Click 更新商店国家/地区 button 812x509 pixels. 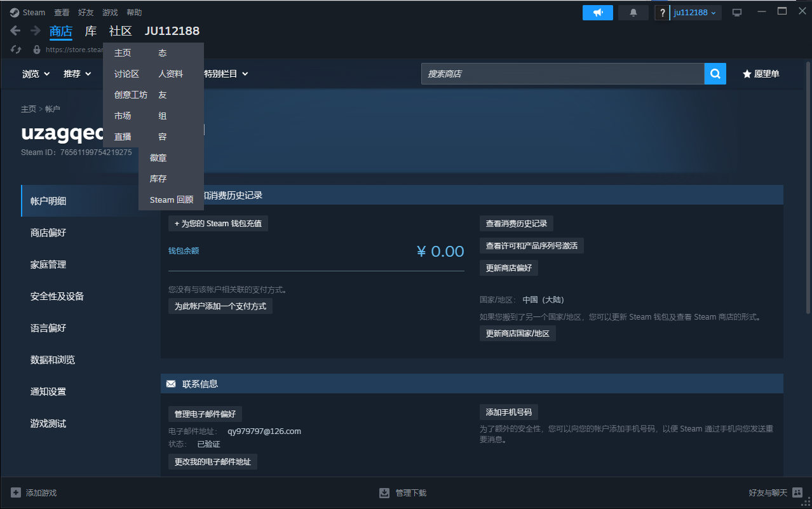(x=518, y=334)
